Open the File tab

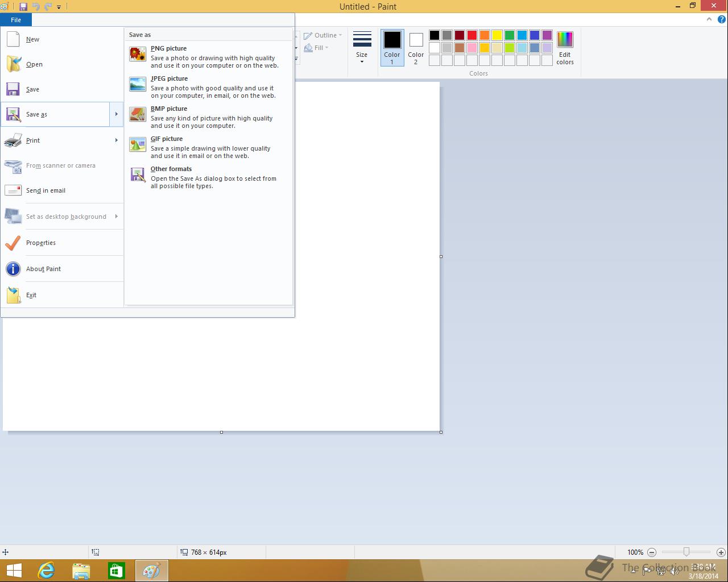(16, 20)
